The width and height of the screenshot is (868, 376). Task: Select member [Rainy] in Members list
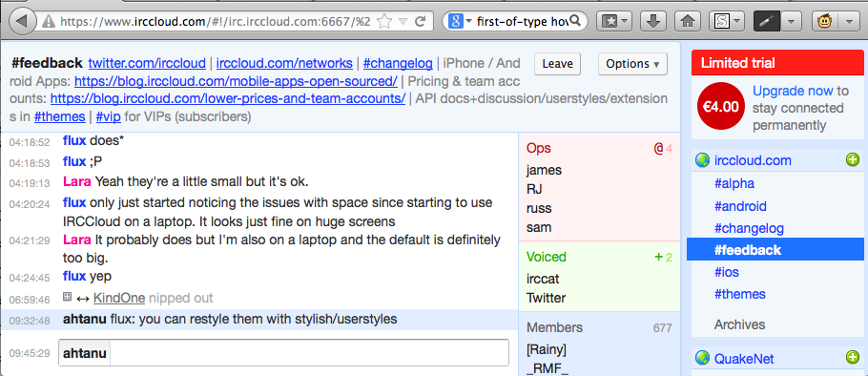[x=546, y=350]
